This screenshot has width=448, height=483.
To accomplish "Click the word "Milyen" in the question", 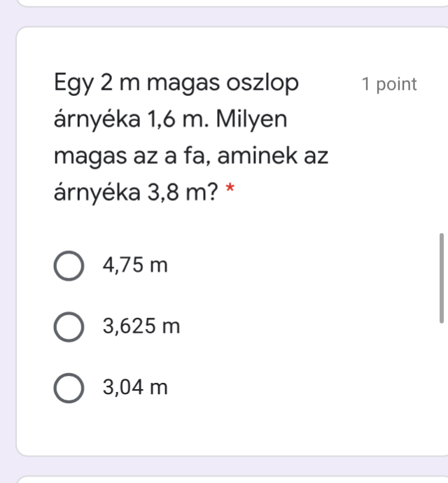I will [x=251, y=120].
